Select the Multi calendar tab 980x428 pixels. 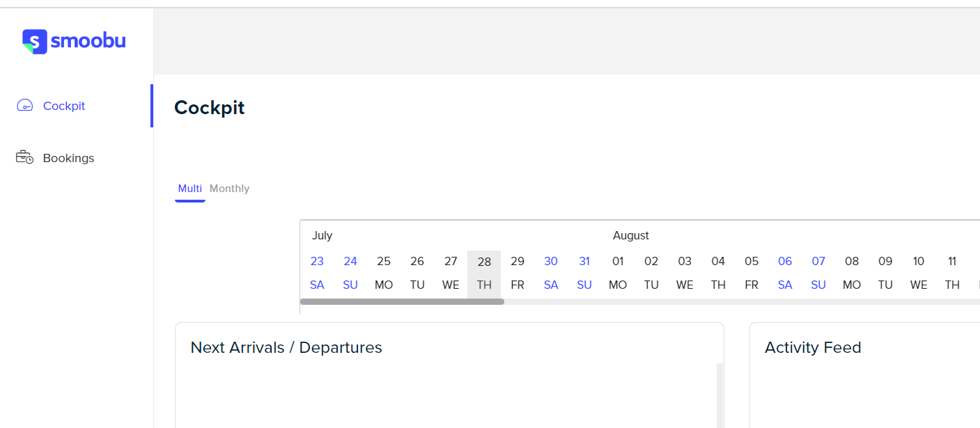pyautogui.click(x=190, y=189)
